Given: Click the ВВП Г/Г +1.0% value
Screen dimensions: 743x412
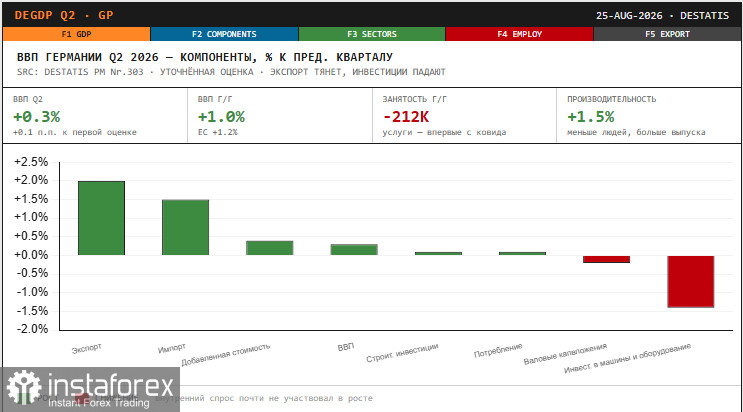Looking at the screenshot, I should (x=221, y=117).
